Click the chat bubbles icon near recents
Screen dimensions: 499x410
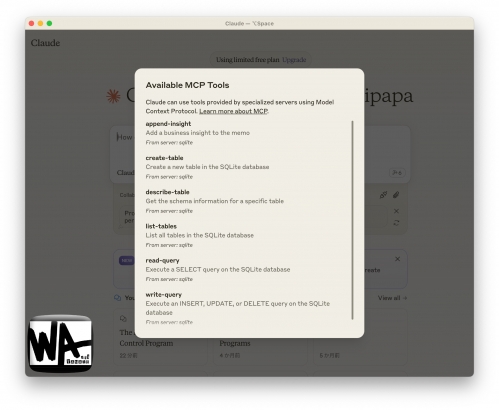(117, 298)
